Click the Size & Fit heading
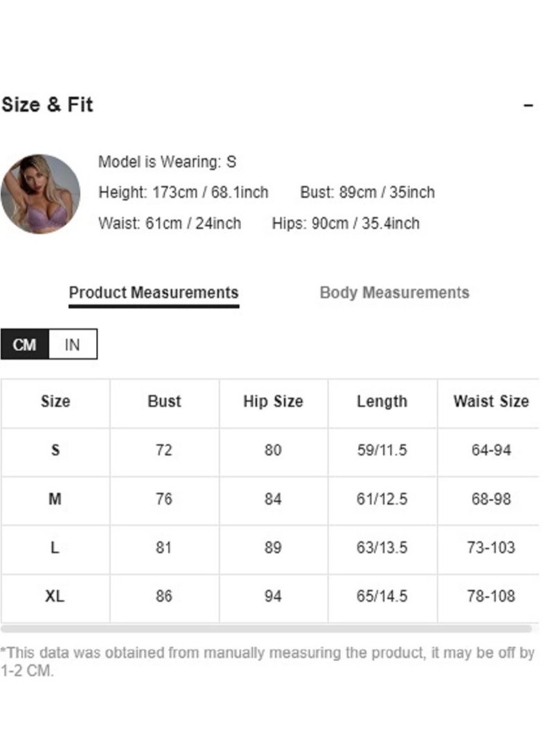The height and width of the screenshot is (756, 554). point(47,105)
